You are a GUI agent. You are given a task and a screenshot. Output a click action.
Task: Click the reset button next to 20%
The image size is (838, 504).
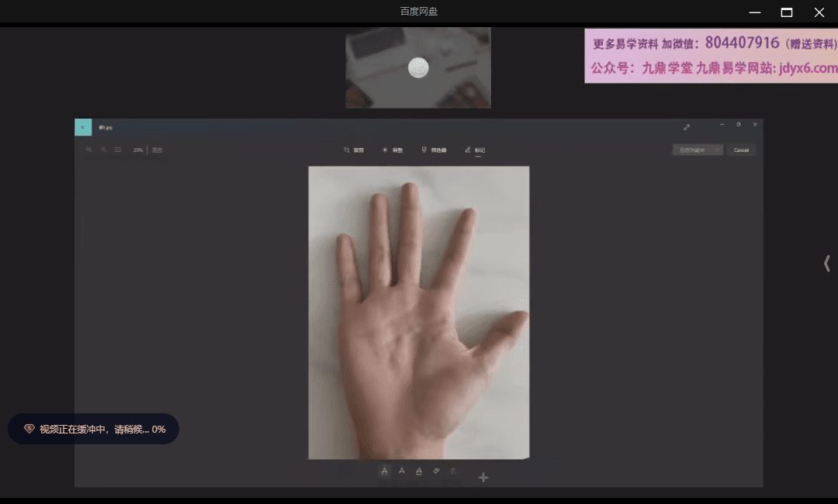point(157,150)
